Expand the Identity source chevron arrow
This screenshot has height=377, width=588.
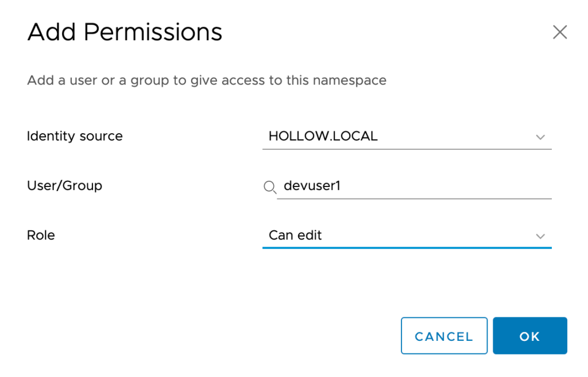(540, 137)
